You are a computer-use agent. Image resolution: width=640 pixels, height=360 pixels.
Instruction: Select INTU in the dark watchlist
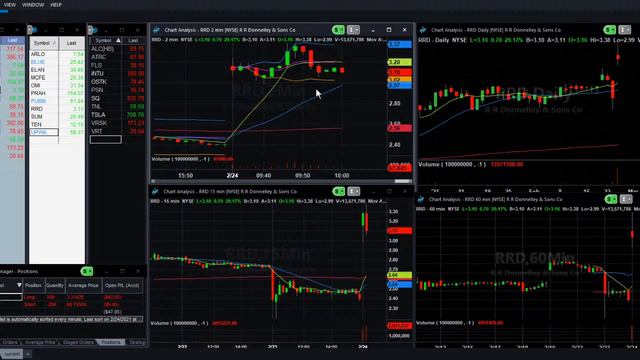(x=98, y=73)
